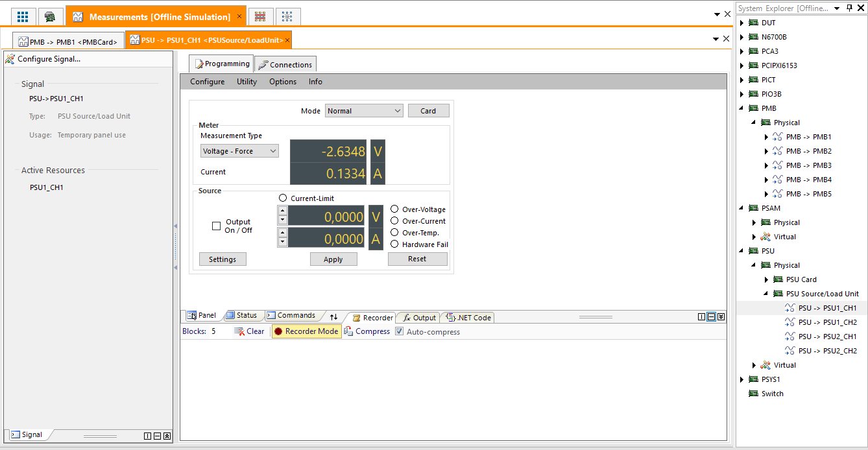
Task: Open the red matrix icon tab
Action: [x=260, y=17]
